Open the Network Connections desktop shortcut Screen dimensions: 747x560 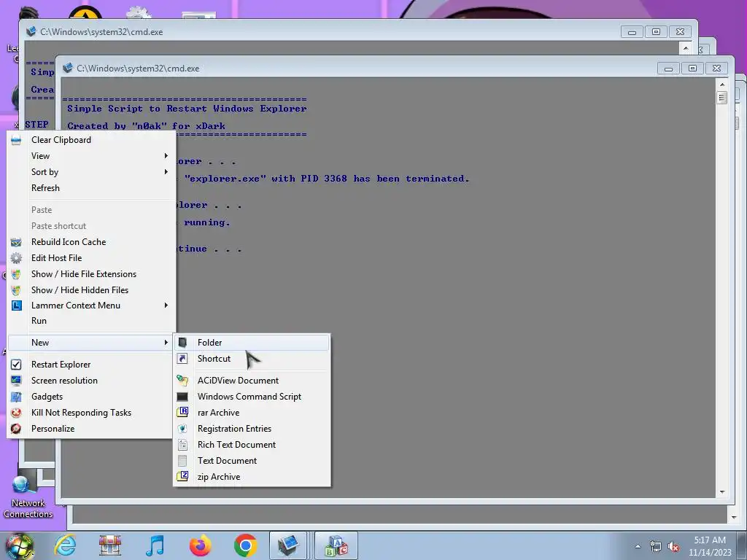point(28,497)
